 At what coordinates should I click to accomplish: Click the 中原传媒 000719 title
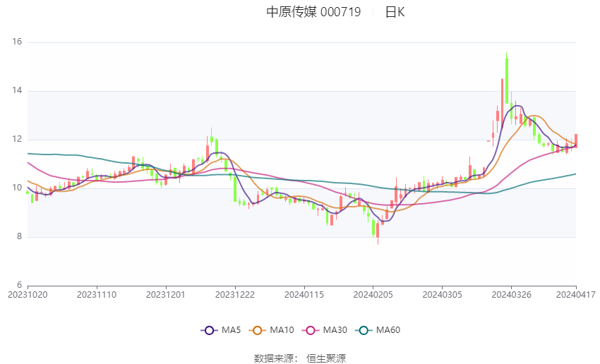point(313,12)
